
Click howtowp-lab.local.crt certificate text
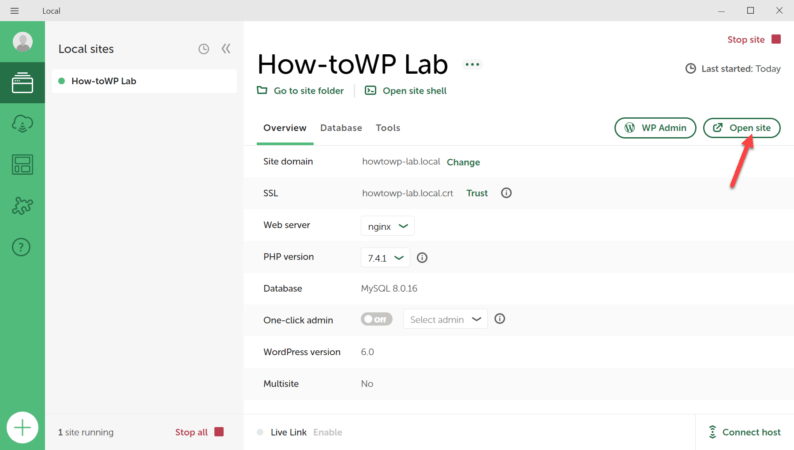click(408, 193)
